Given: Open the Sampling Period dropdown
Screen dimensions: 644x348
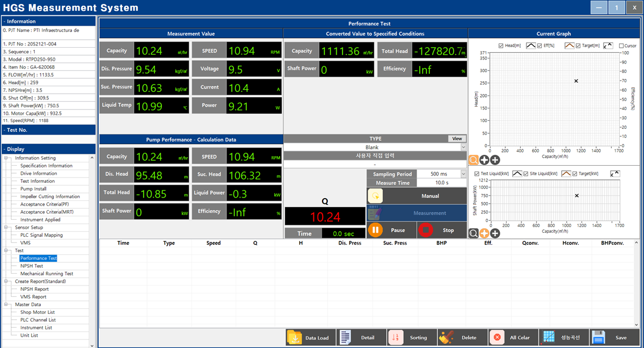Looking at the screenshot, I should pos(463,174).
